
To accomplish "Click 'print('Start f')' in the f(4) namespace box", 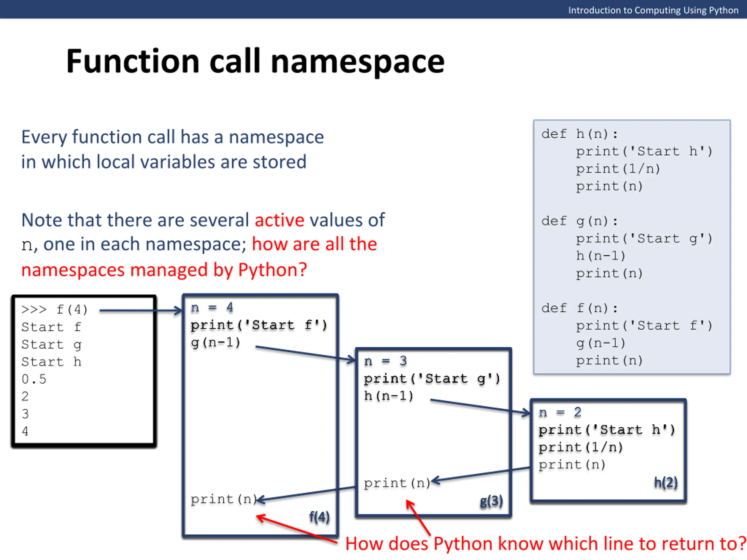I will tap(259, 325).
